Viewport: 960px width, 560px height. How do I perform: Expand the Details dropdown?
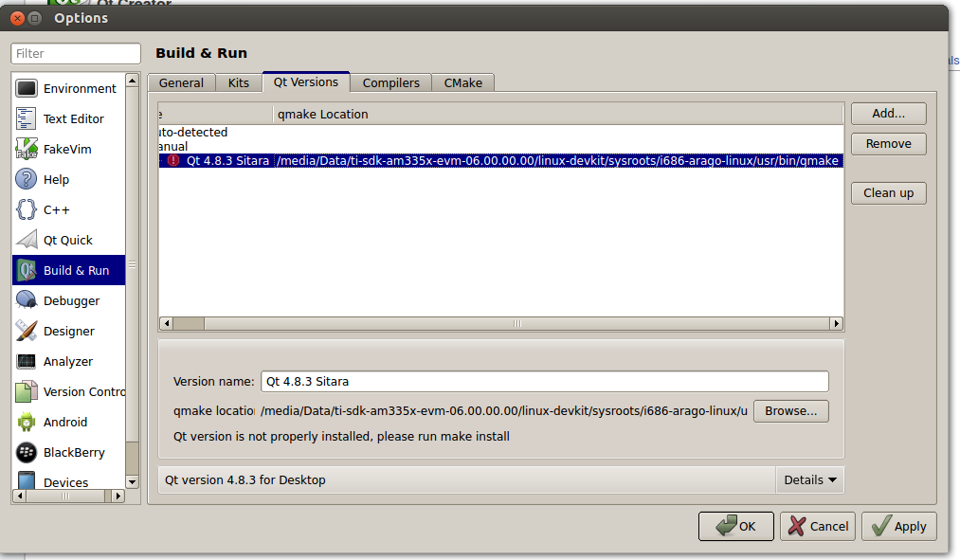coord(810,480)
